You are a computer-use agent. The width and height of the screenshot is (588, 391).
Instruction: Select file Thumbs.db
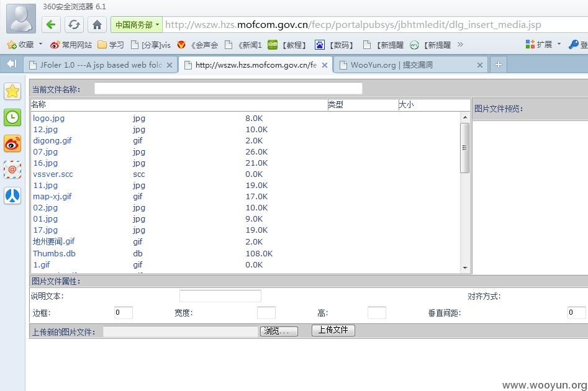click(x=55, y=253)
